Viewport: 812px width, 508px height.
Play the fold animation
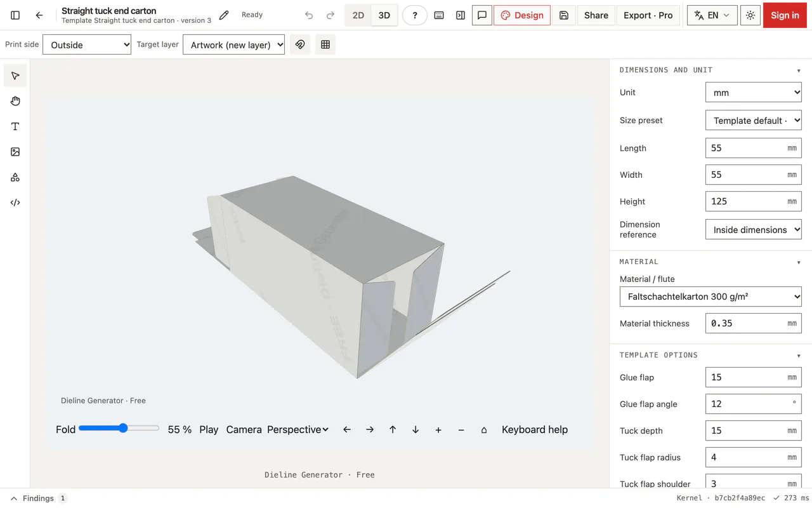[x=209, y=429]
